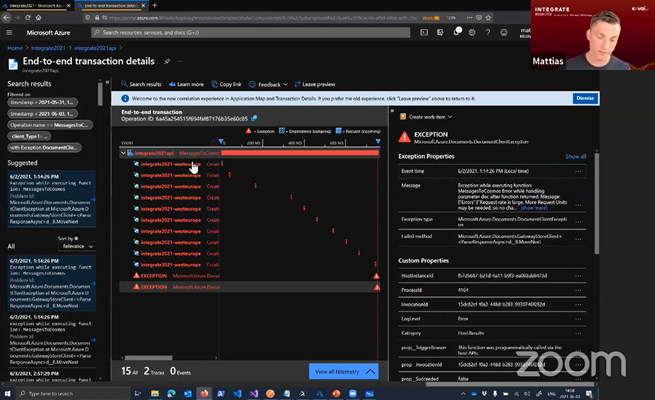The height and width of the screenshot is (400, 655).
Task: Open the Azure portal hamburger menu
Action: click(10, 32)
